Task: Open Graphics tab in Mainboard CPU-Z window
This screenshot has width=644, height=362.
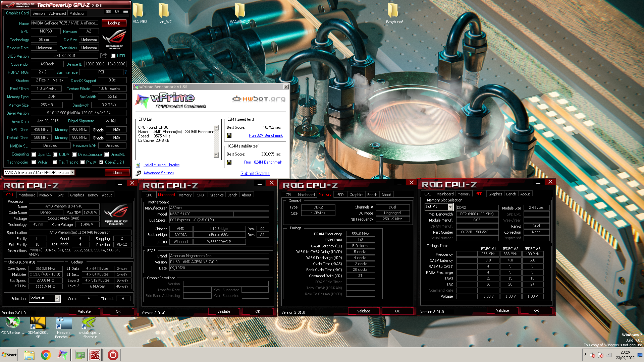Action: [x=217, y=195]
